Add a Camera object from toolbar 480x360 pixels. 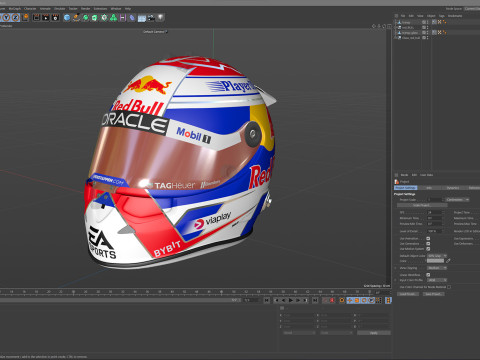[151, 17]
